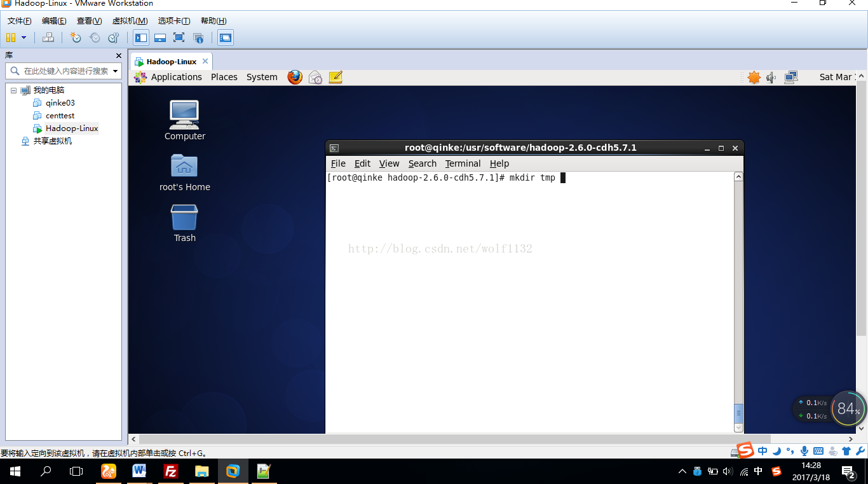868x484 pixels.
Task: Open terminal View menu
Action: point(390,163)
